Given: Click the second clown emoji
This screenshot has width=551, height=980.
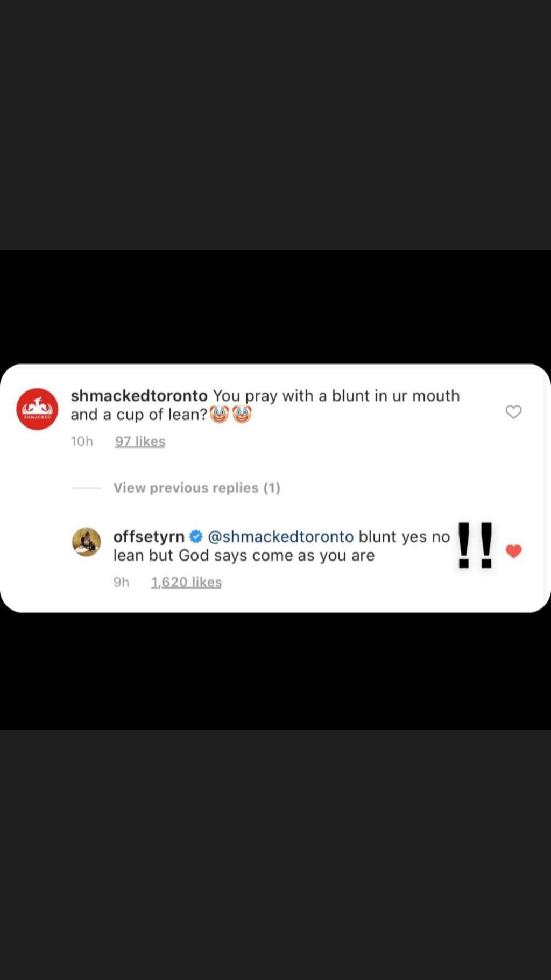Looking at the screenshot, I should tap(242, 414).
